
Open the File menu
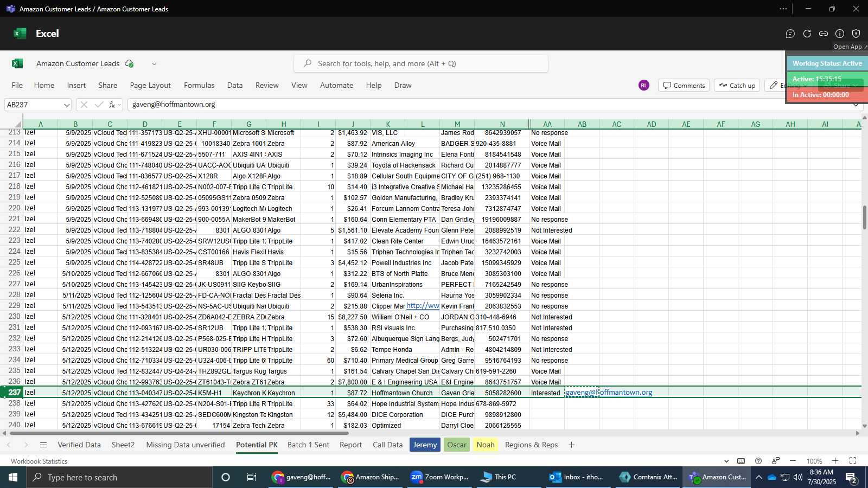point(17,85)
